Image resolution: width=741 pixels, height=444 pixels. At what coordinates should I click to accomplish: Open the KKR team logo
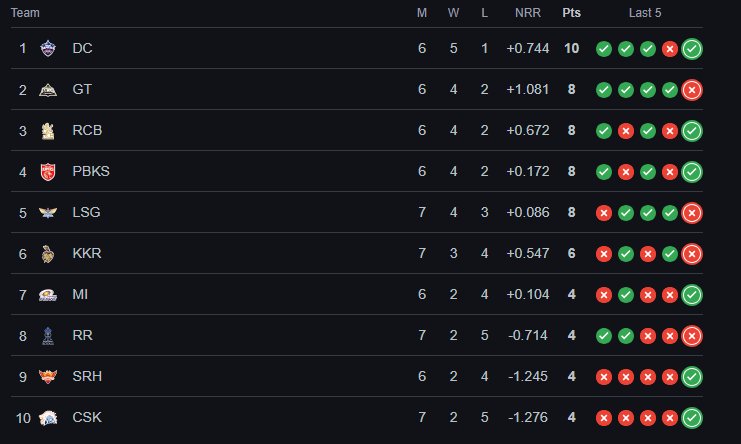click(x=47, y=253)
